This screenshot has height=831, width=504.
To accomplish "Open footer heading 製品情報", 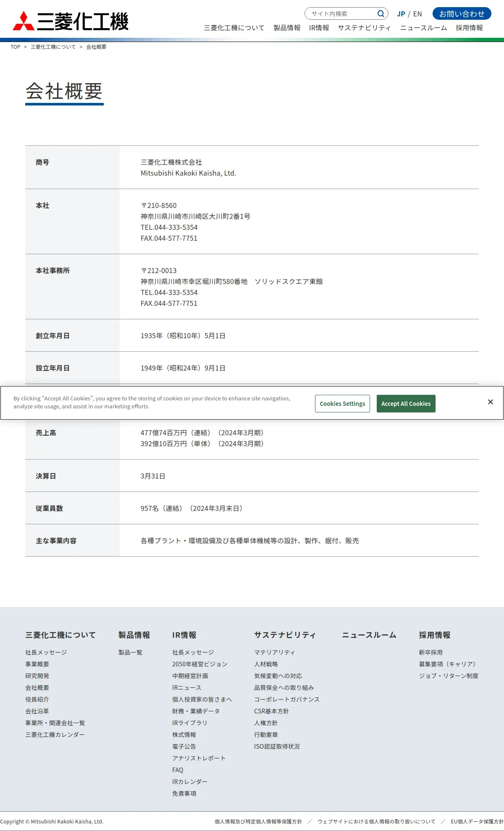I will (x=134, y=635).
